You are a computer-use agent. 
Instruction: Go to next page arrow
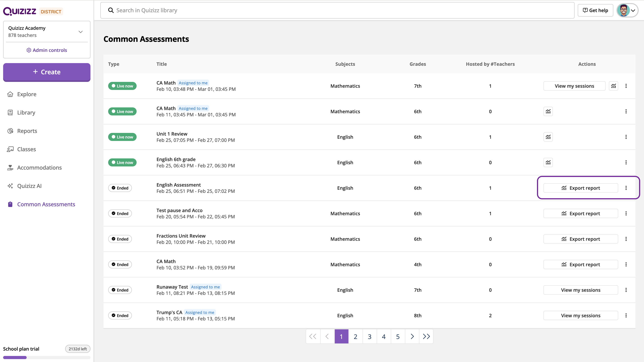point(412,336)
